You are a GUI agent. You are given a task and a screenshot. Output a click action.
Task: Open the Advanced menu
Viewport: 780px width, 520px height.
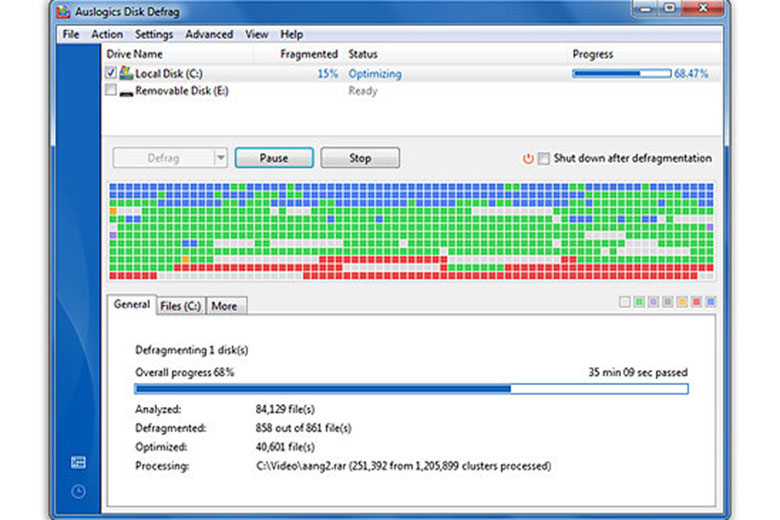coord(209,34)
